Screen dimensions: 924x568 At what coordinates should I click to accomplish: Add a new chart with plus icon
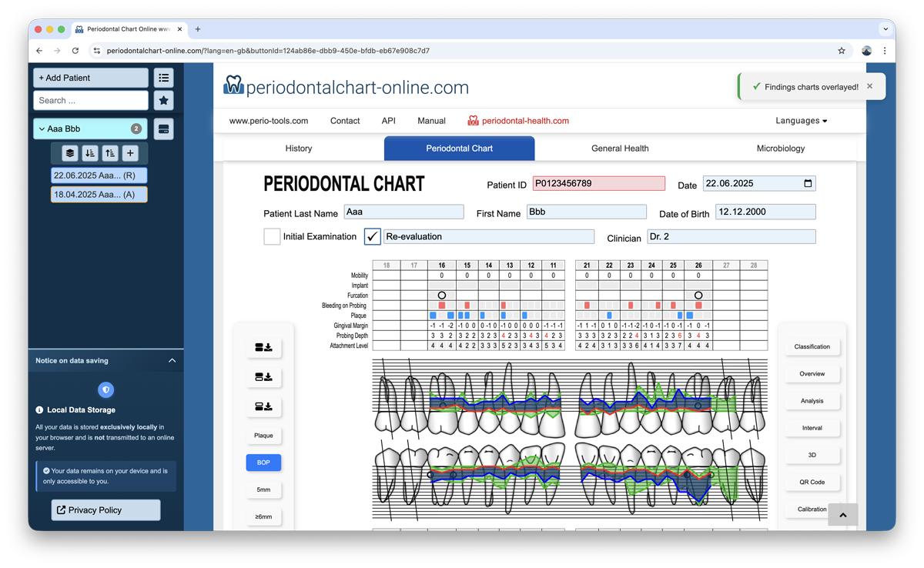coord(129,153)
